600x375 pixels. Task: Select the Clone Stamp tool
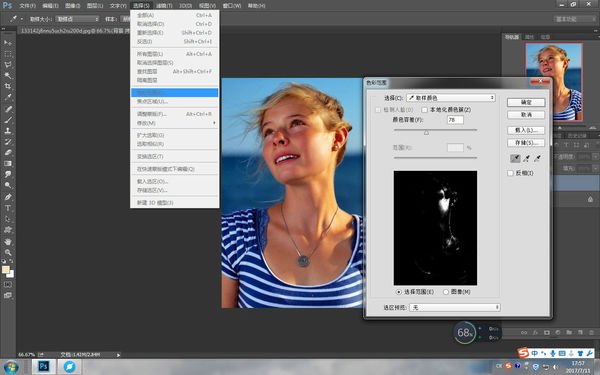[x=8, y=130]
